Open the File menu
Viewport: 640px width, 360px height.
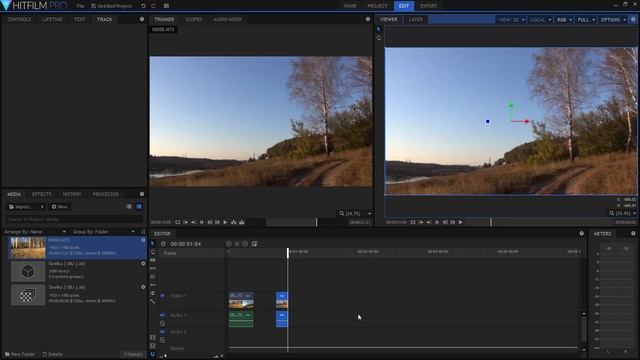80,6
